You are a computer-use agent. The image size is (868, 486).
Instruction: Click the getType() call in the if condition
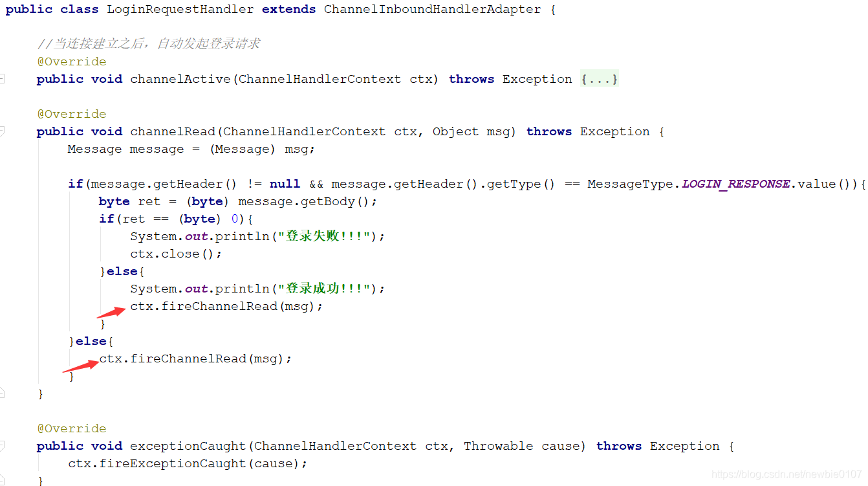coord(521,184)
